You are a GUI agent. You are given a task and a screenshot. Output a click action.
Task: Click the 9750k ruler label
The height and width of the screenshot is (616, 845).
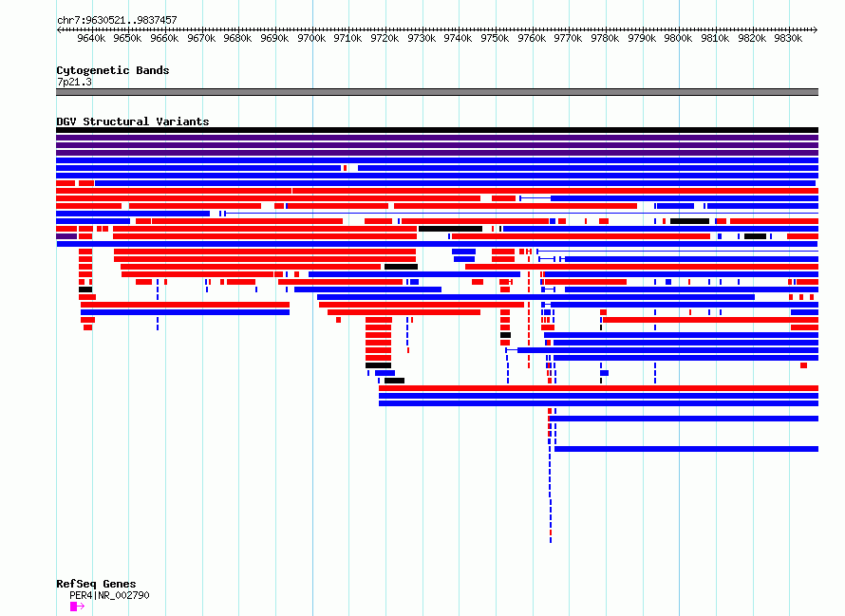(x=495, y=38)
